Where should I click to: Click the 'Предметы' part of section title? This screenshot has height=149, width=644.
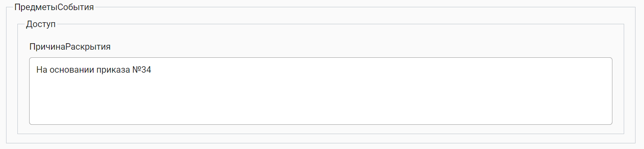coord(36,7)
